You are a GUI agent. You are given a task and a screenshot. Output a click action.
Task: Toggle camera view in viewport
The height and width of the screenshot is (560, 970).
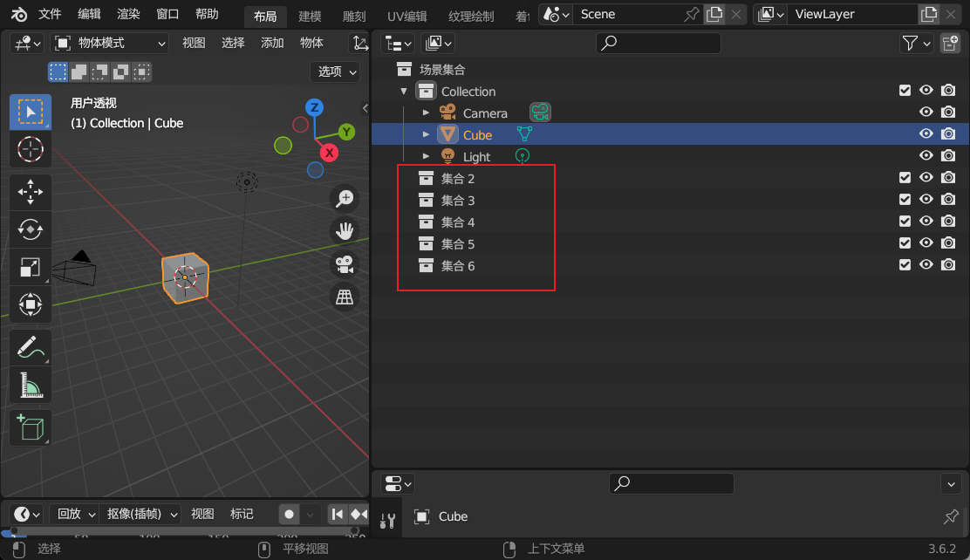coord(345,264)
